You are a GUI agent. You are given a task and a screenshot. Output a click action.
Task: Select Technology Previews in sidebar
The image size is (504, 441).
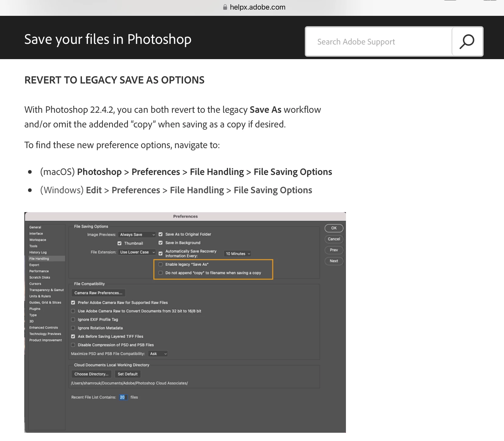pos(45,334)
